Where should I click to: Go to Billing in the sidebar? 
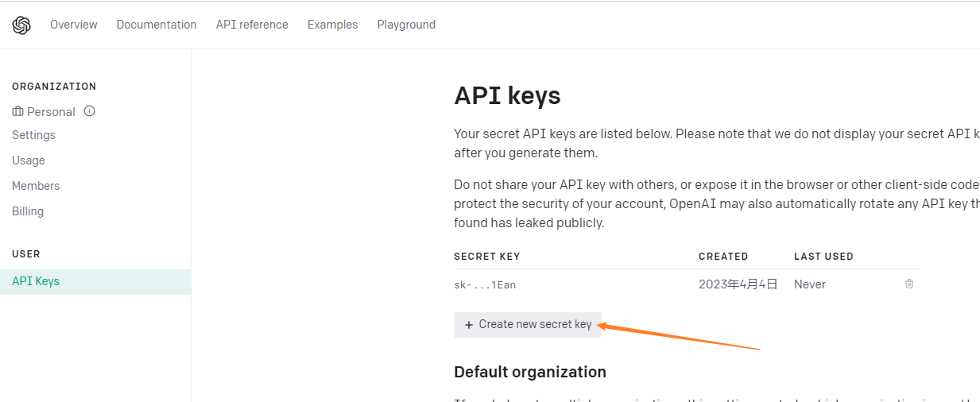click(28, 211)
